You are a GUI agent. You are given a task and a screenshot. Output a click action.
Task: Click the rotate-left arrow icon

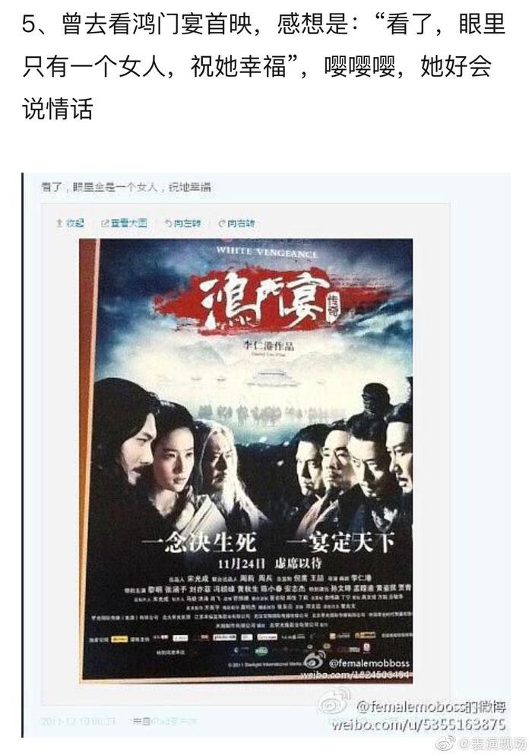click(168, 224)
